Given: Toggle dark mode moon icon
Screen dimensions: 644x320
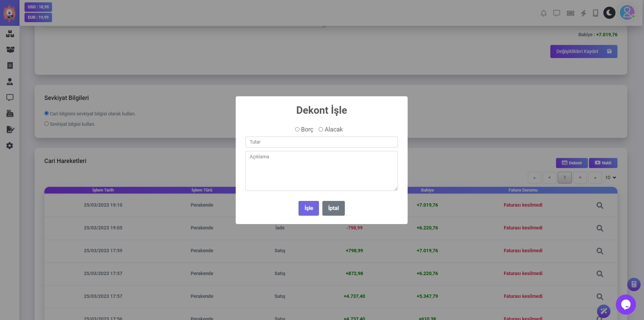Looking at the screenshot, I should tap(609, 13).
